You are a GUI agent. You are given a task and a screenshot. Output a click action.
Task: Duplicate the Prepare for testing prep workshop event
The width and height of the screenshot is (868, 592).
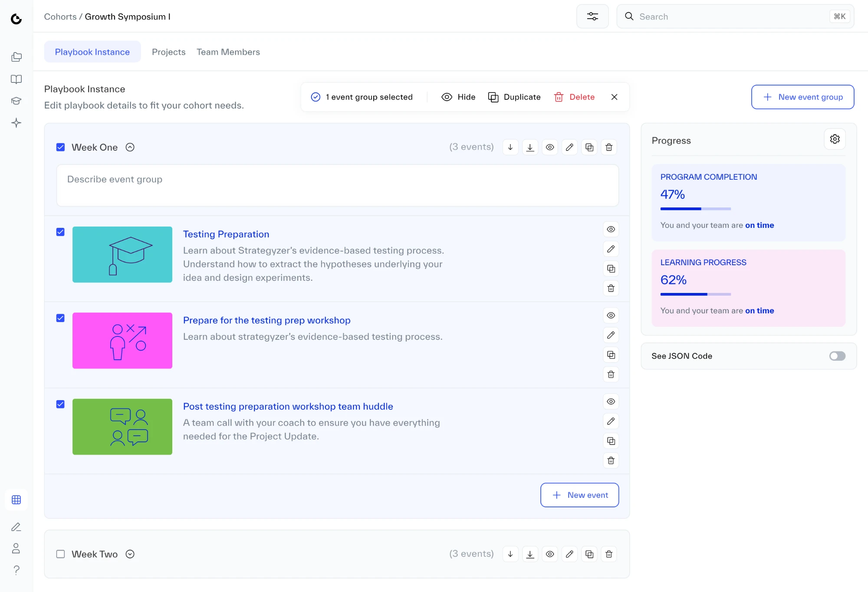[611, 355]
